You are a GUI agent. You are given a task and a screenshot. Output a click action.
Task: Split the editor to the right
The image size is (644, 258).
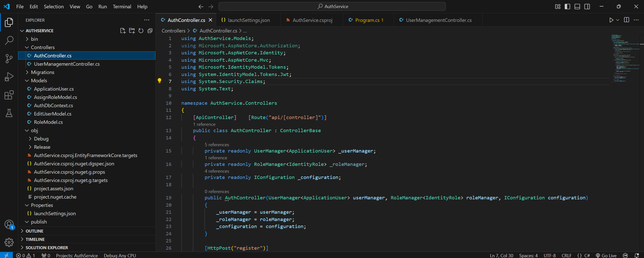(626, 20)
